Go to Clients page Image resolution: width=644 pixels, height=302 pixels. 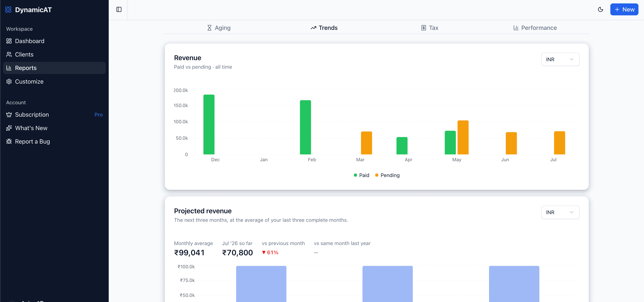click(54, 54)
